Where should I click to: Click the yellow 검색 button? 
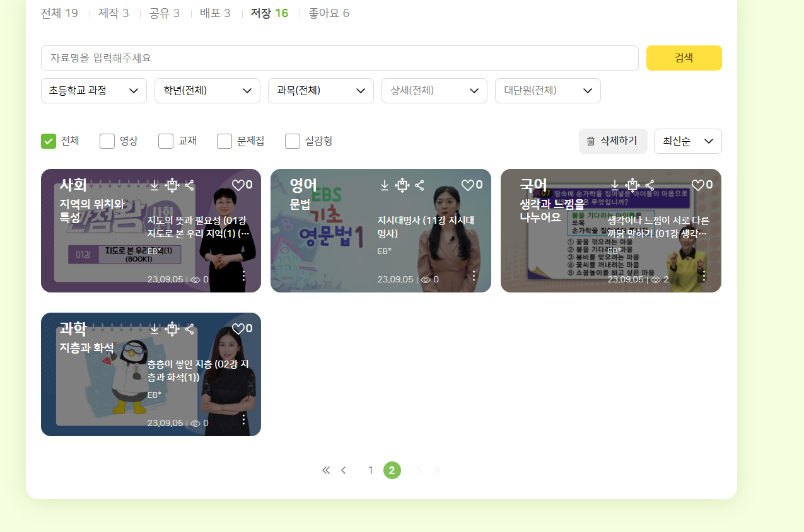click(684, 58)
